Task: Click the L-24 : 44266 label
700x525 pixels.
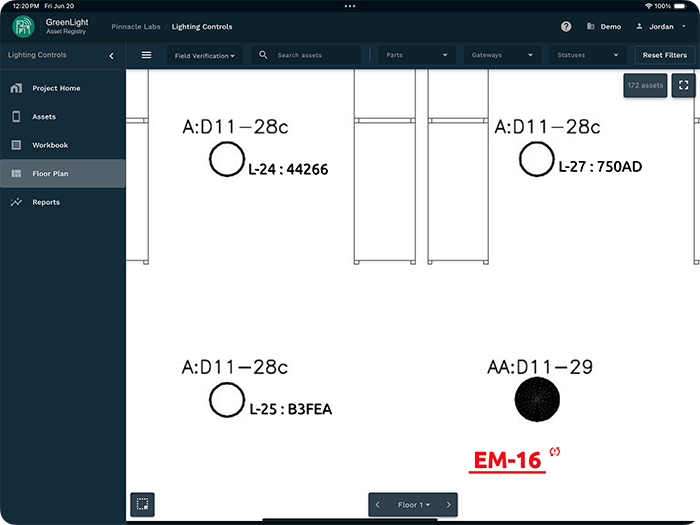Action: tap(288, 170)
